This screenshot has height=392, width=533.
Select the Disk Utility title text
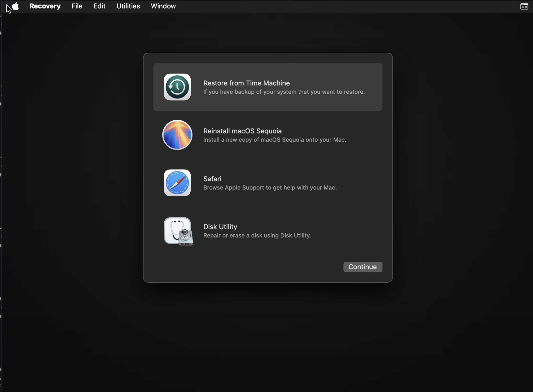(x=220, y=227)
